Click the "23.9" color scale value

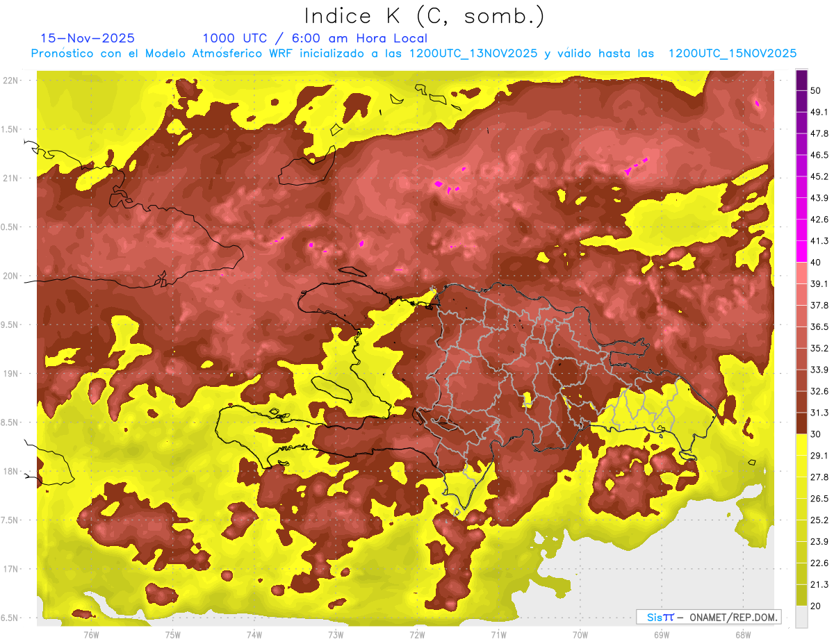[x=819, y=541]
